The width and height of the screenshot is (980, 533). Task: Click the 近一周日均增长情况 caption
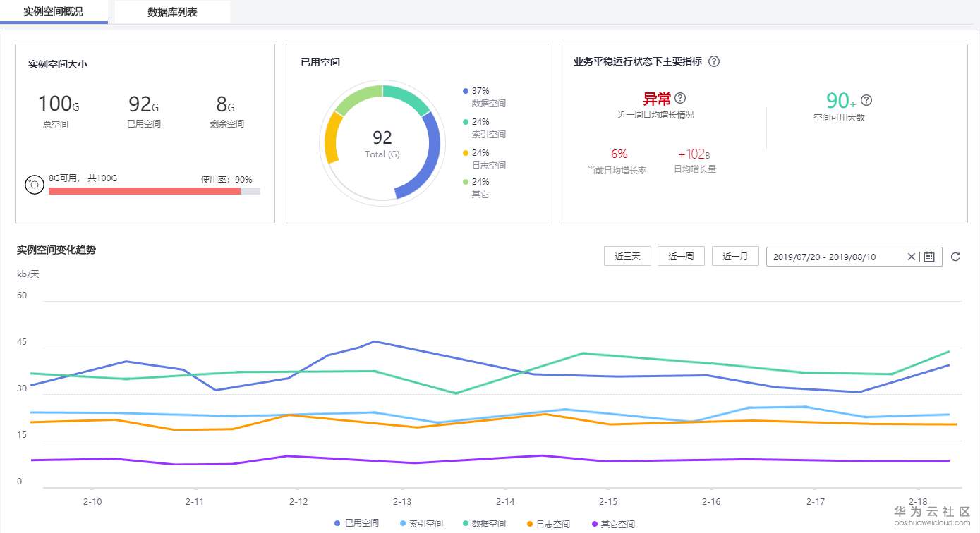coord(655,114)
